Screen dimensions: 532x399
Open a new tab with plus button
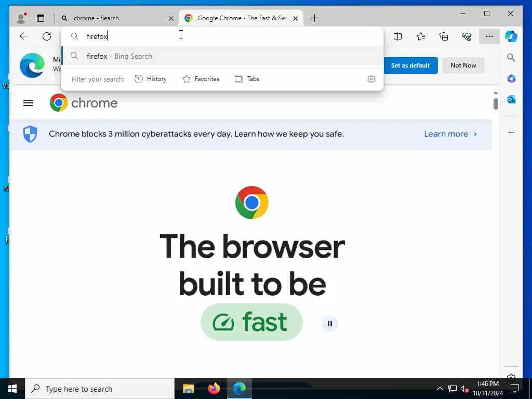tap(314, 18)
